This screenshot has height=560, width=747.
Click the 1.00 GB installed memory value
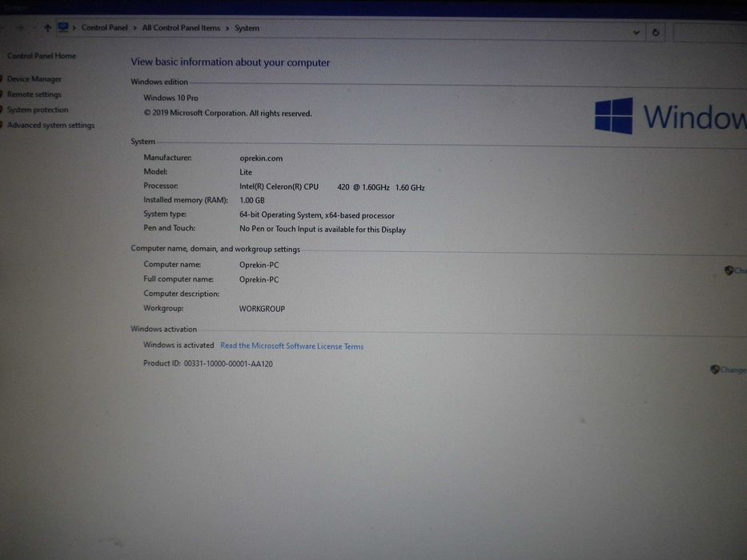252,201
